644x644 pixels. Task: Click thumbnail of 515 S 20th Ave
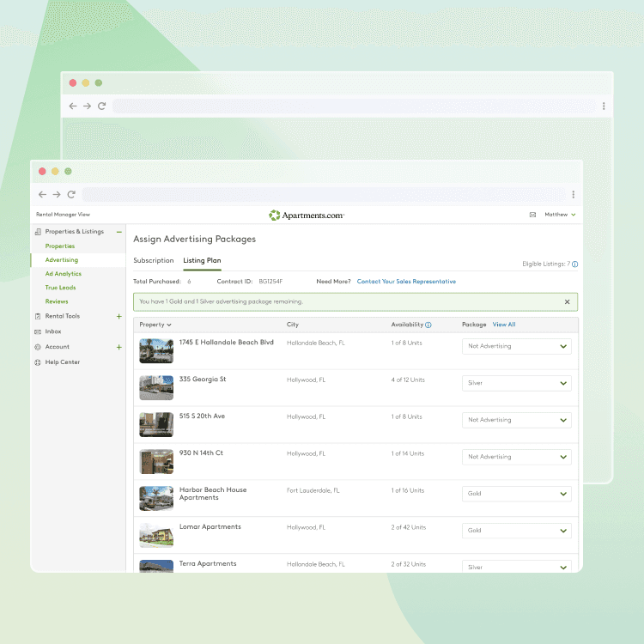pos(156,425)
